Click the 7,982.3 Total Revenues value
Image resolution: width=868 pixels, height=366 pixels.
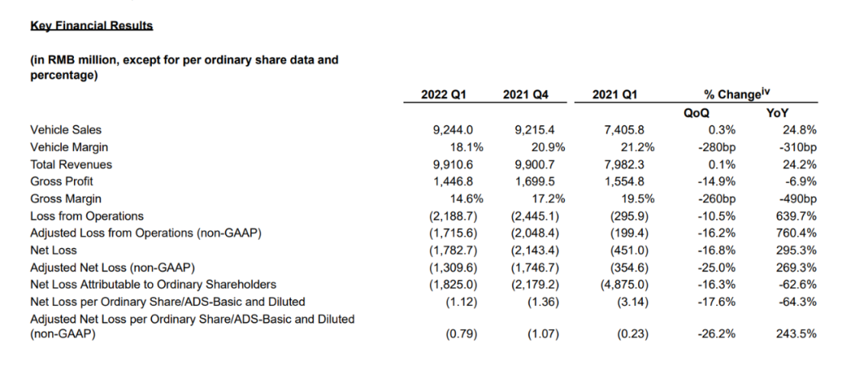coord(624,165)
